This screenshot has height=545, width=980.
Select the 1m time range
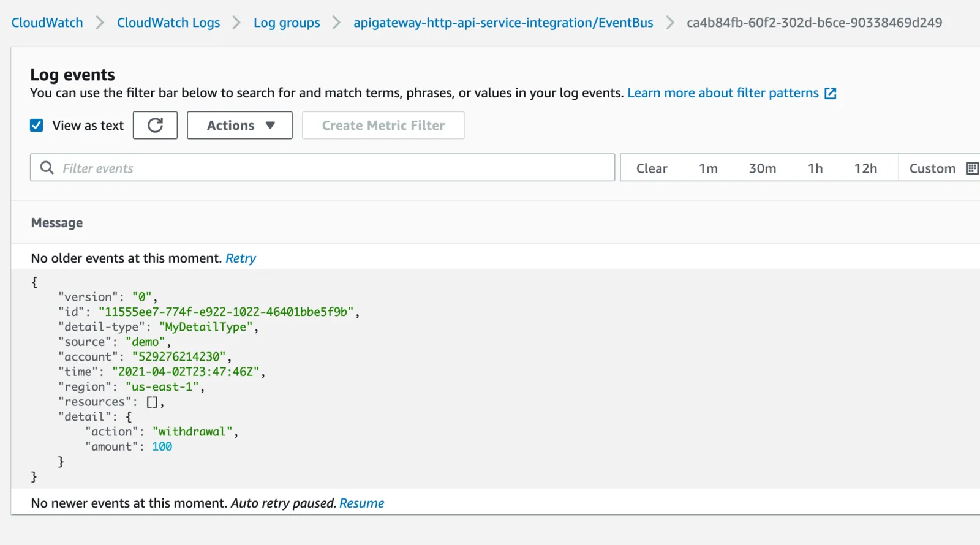coord(708,168)
